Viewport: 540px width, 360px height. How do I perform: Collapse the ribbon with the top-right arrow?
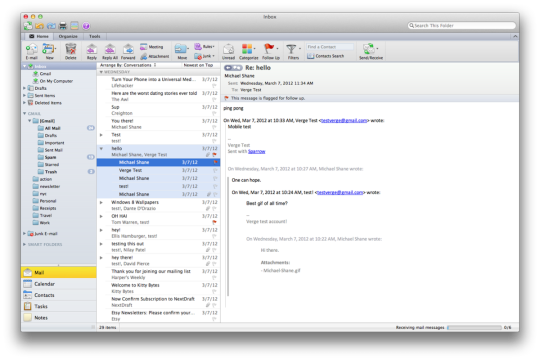515,36
